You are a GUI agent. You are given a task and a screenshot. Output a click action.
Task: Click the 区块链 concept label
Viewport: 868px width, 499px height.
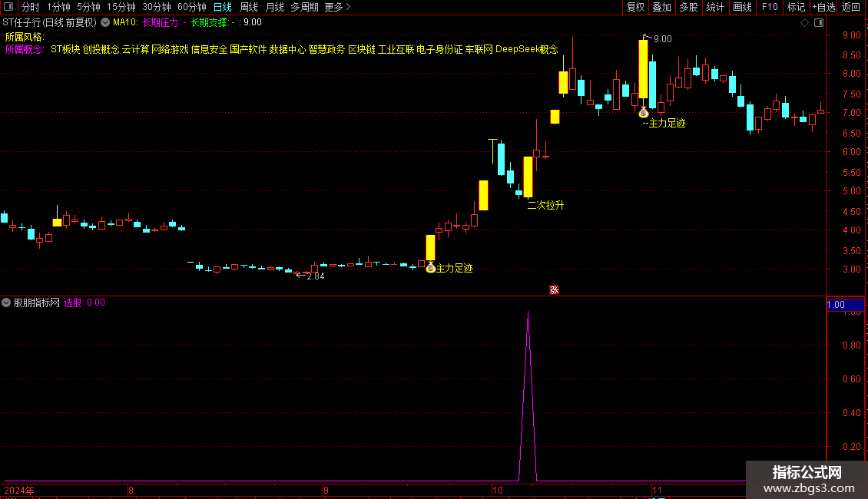pos(362,49)
